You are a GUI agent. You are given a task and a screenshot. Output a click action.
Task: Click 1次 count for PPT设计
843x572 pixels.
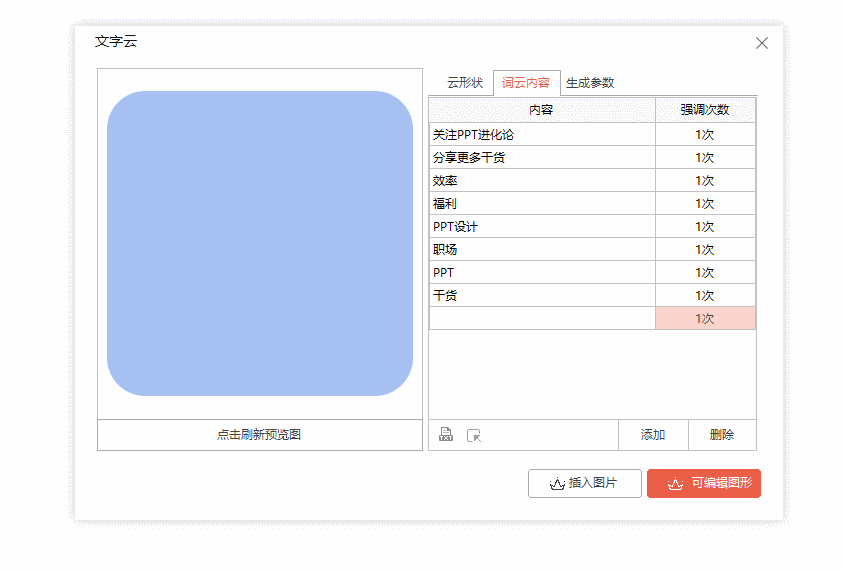(x=705, y=227)
